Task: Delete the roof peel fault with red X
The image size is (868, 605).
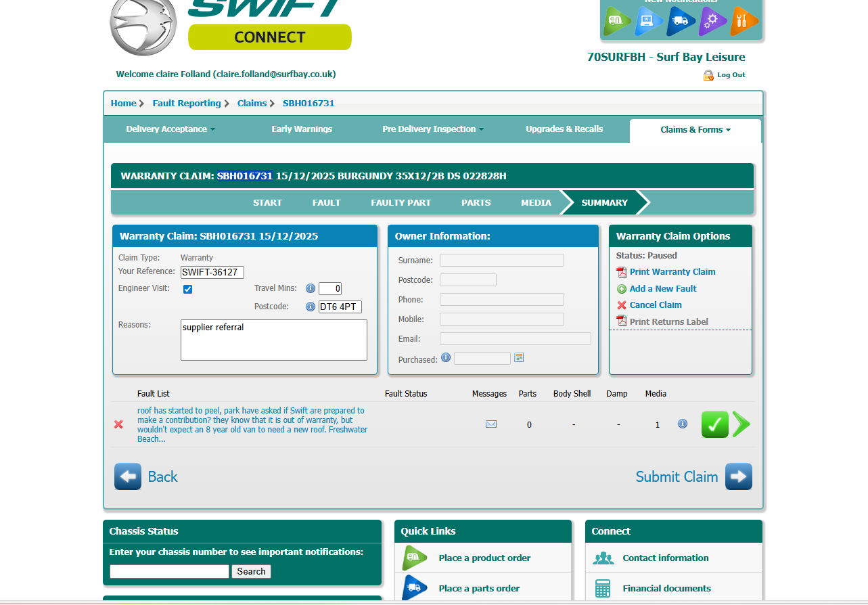Action: (118, 424)
